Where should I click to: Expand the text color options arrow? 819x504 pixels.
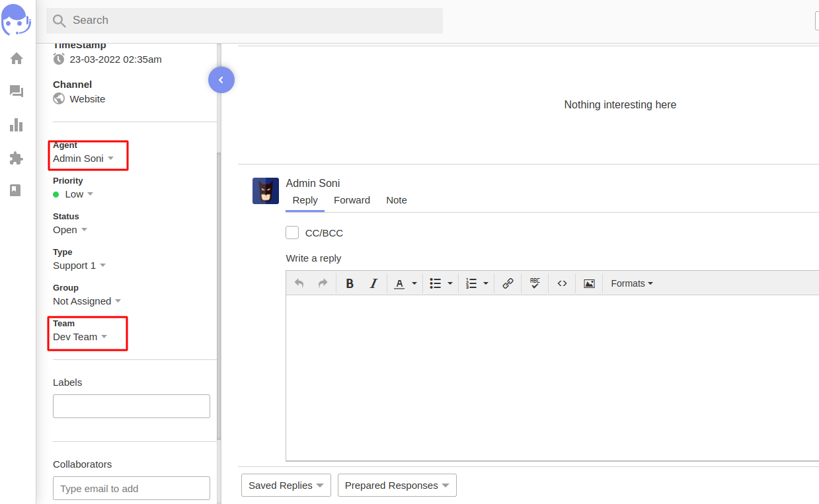click(414, 283)
